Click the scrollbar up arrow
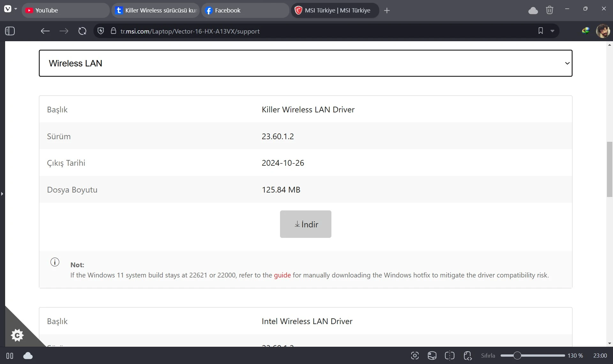The height and width of the screenshot is (364, 613). point(609,45)
